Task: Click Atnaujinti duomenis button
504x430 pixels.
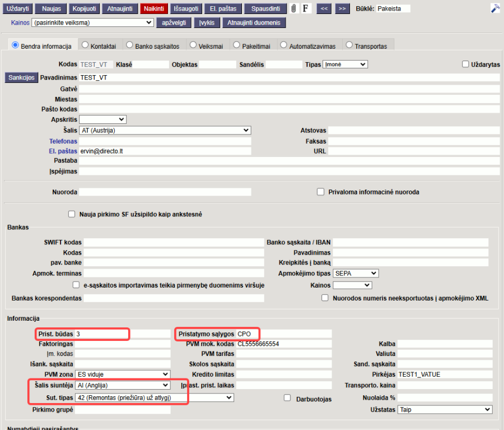Action: pyautogui.click(x=254, y=23)
